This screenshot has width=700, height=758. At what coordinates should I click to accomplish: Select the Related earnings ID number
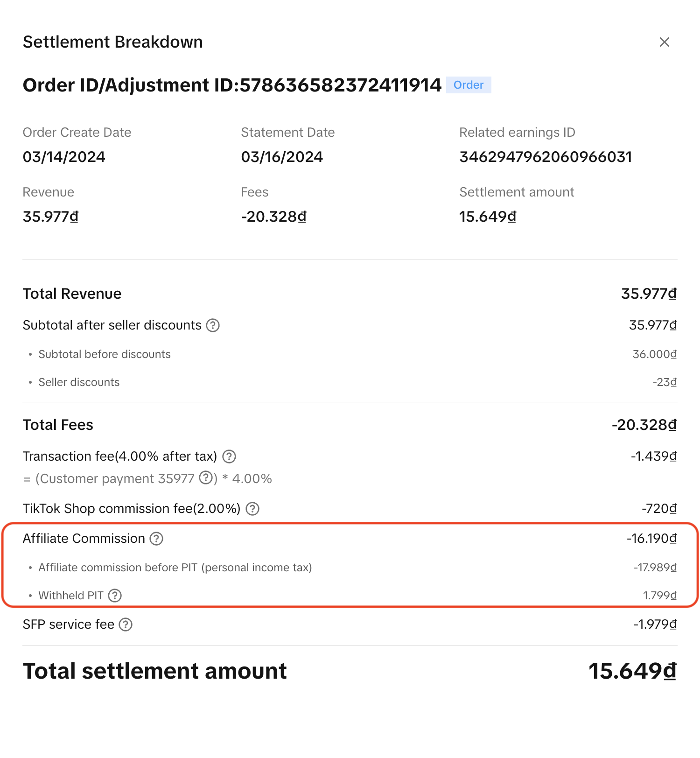click(546, 157)
